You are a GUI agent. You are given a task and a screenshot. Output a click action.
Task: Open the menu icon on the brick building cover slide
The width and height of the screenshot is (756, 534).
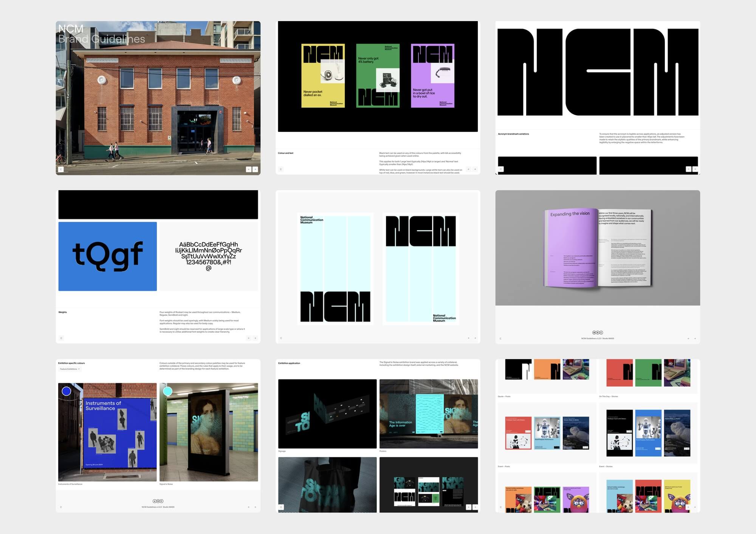click(61, 169)
